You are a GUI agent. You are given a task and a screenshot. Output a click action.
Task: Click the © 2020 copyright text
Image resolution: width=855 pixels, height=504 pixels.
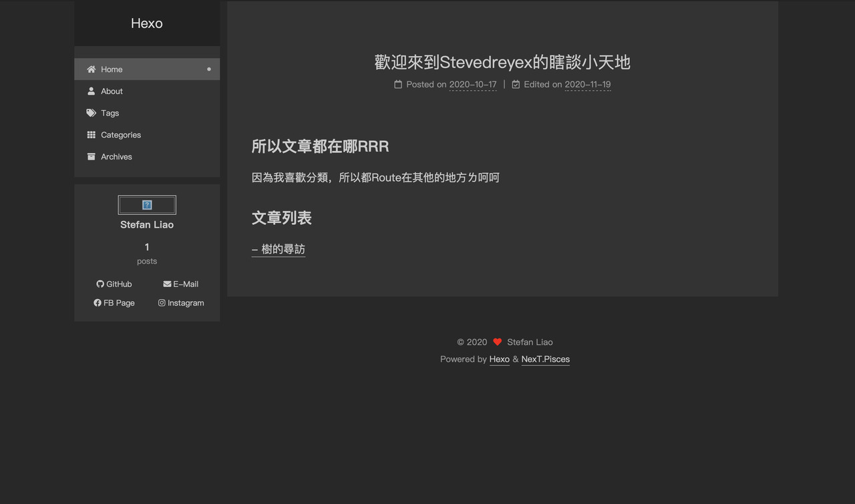(x=472, y=342)
